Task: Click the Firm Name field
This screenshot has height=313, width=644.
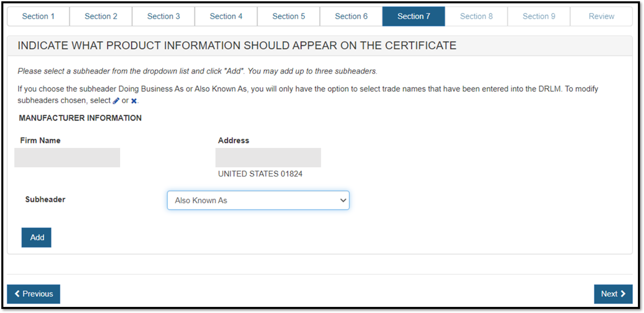Action: 67,157
